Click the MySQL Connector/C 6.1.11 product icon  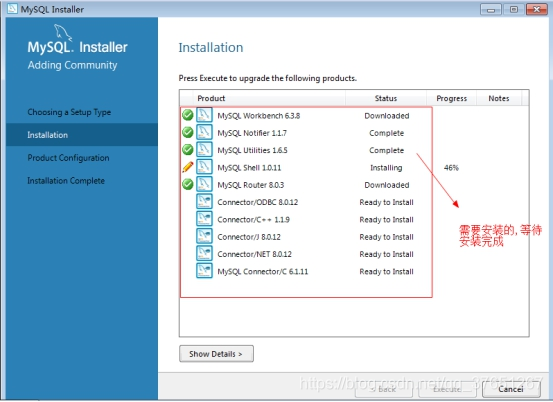[x=204, y=270]
